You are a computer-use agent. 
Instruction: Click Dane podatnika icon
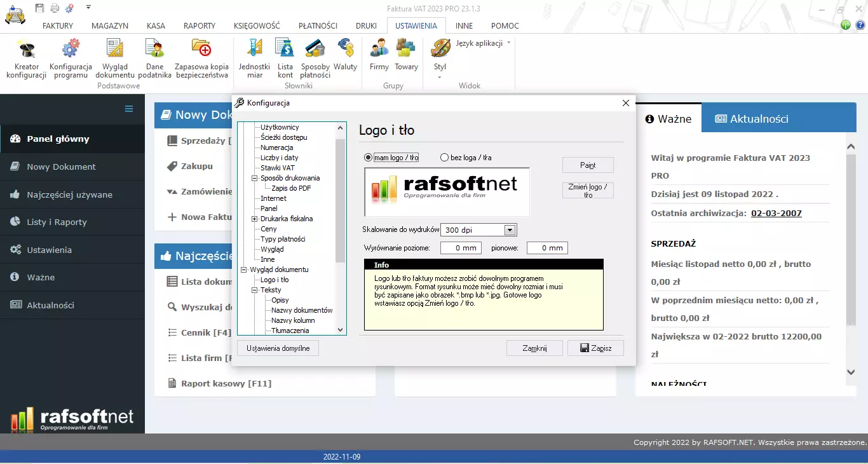click(154, 50)
